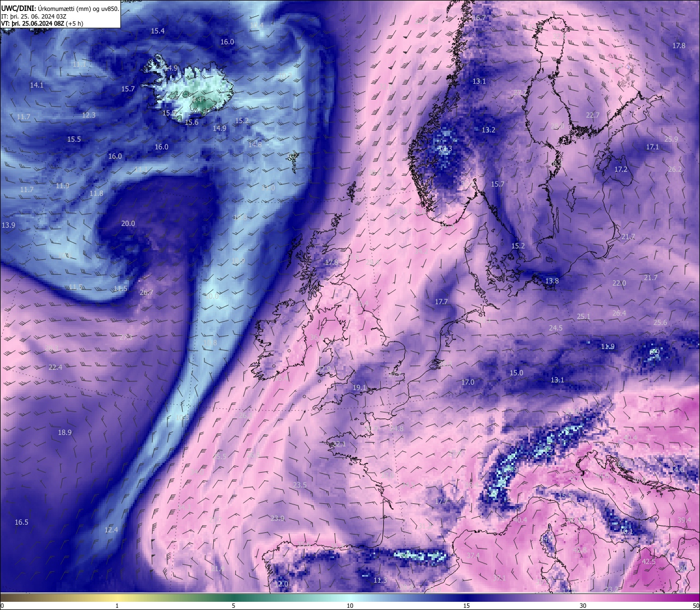Click the 13.2 value over Scandinavia

pyautogui.click(x=488, y=130)
